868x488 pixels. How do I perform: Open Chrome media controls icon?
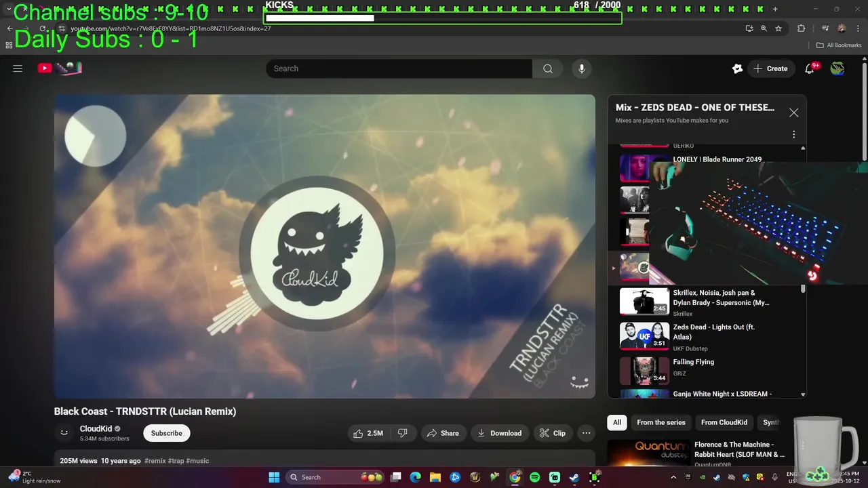point(825,28)
